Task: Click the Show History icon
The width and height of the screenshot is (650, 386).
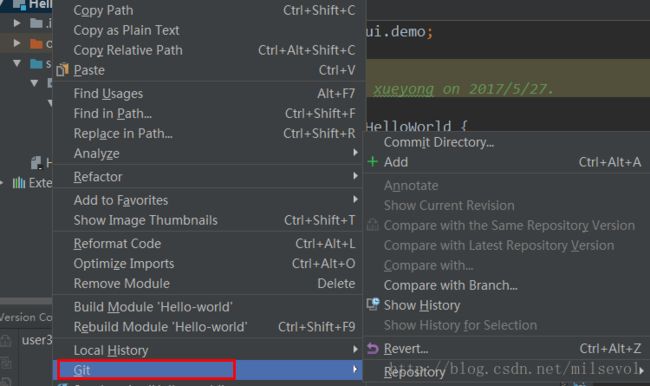Action: [x=373, y=305]
